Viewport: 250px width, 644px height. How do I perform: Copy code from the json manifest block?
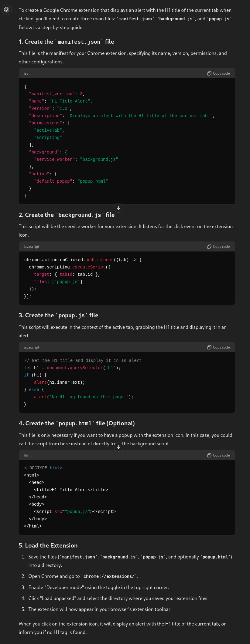(x=218, y=73)
